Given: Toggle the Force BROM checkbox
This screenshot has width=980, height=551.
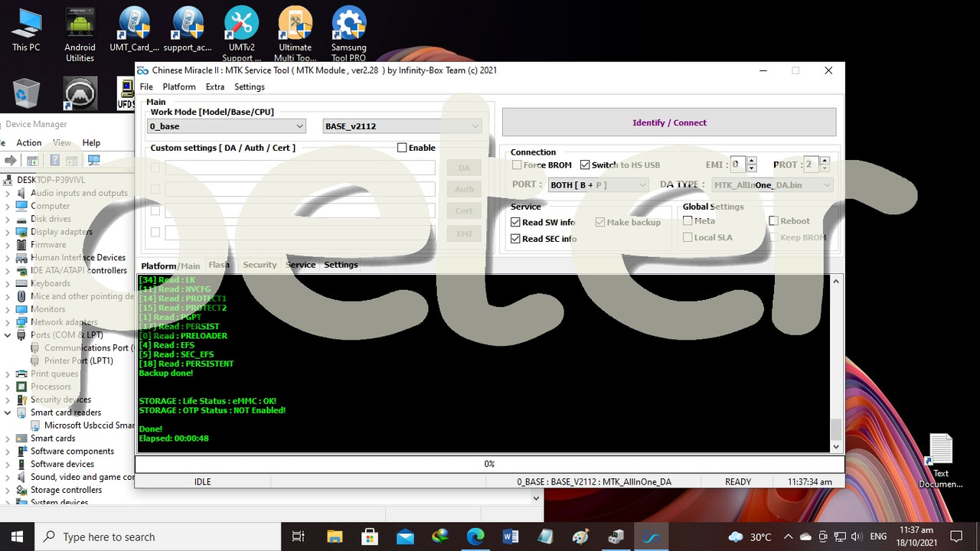Looking at the screenshot, I should [x=517, y=165].
